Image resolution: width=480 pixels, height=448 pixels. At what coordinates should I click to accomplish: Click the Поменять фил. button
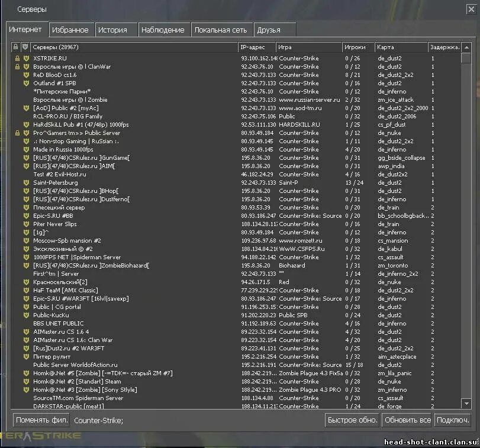click(x=41, y=420)
